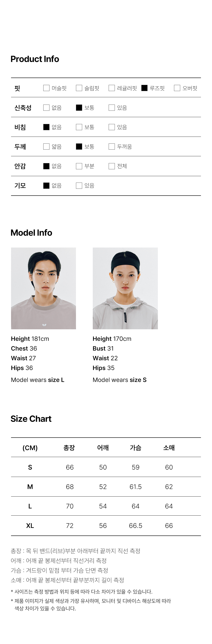Viewport: 212px width, 644px height.
Task: Check 있음 checkbox in 기모 row
Action: [x=79, y=185]
